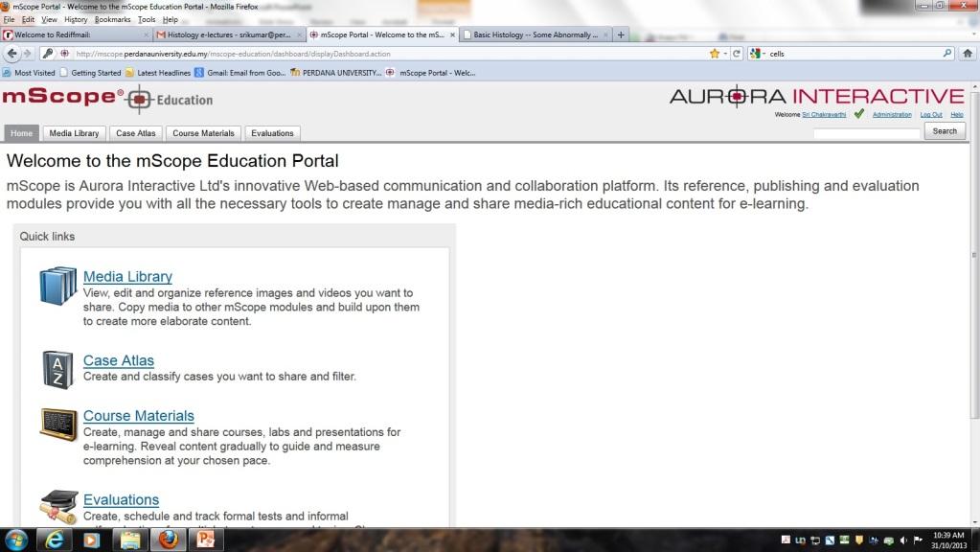Open the Windows Start button

[x=15, y=540]
